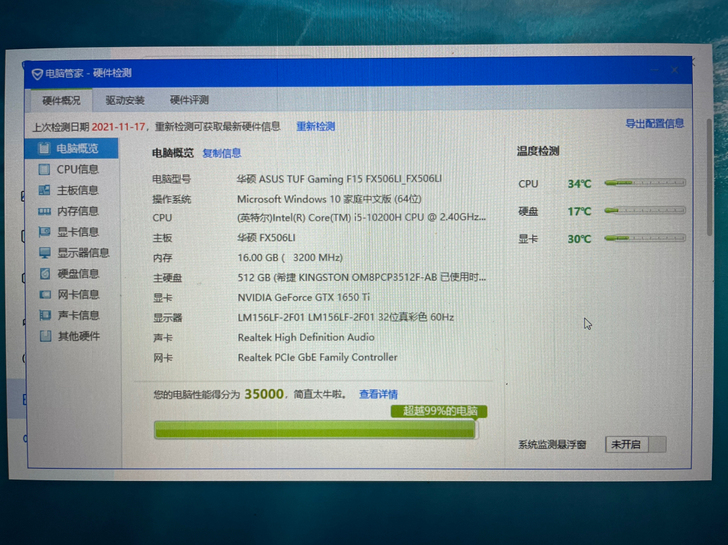The height and width of the screenshot is (545, 728).
Task: Click last detection date 2021-11-17
Action: pyautogui.click(x=118, y=127)
